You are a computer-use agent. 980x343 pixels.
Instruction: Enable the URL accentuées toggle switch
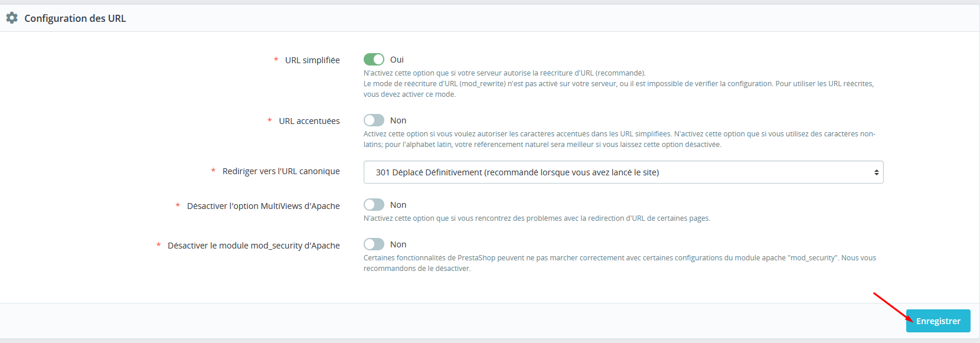[374, 120]
